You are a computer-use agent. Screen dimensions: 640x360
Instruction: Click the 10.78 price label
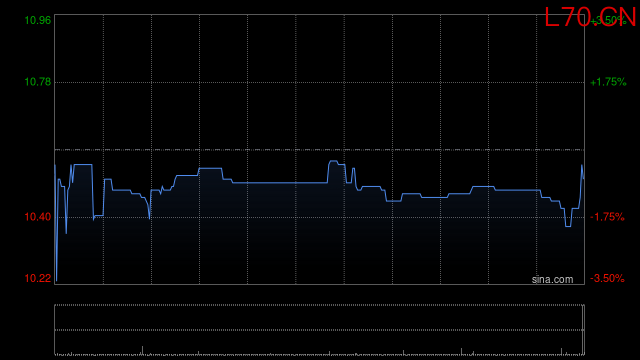coord(38,82)
